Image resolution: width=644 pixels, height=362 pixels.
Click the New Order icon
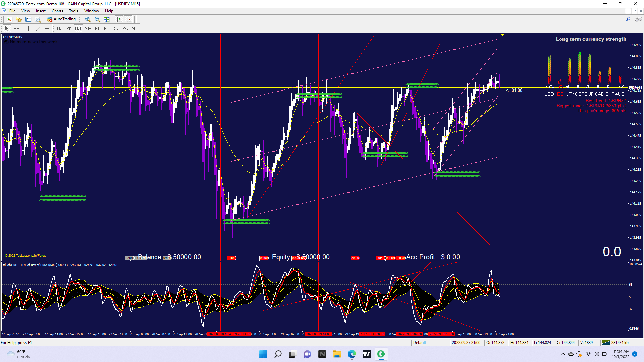tap(9, 19)
